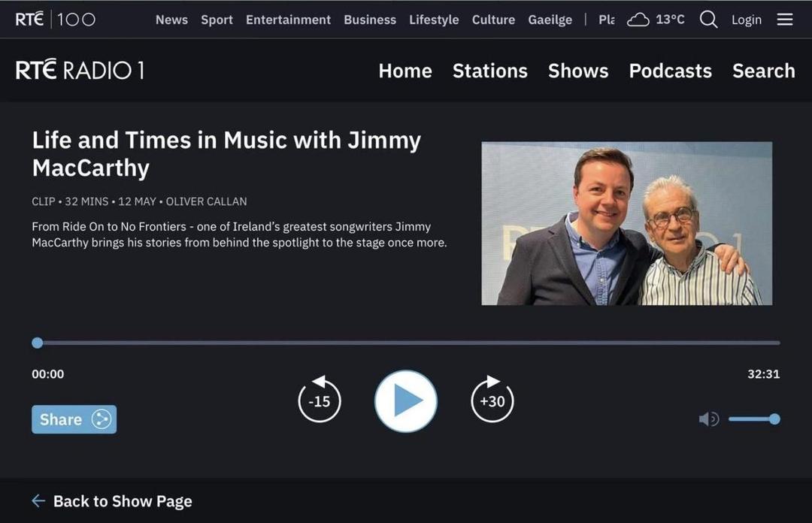Screen dimensions: 812x523
Task: Open the News section
Action: point(171,20)
